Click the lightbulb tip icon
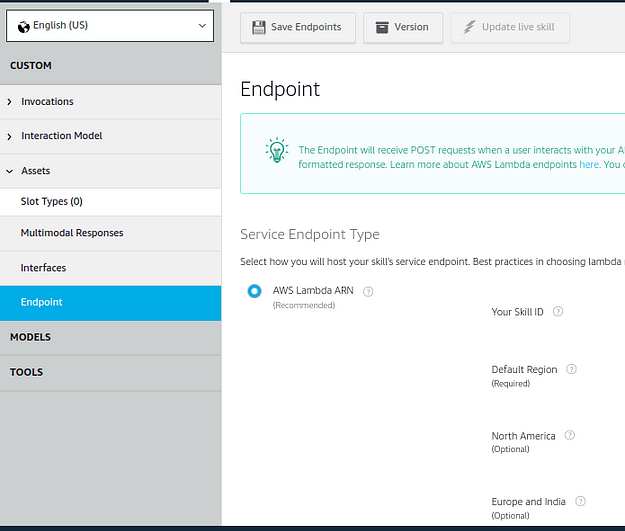 pos(277,150)
